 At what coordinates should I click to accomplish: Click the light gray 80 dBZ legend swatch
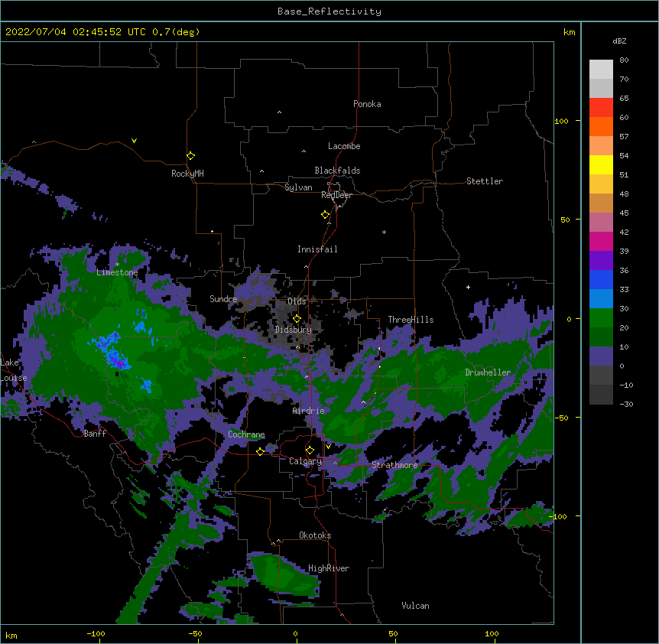coord(601,70)
